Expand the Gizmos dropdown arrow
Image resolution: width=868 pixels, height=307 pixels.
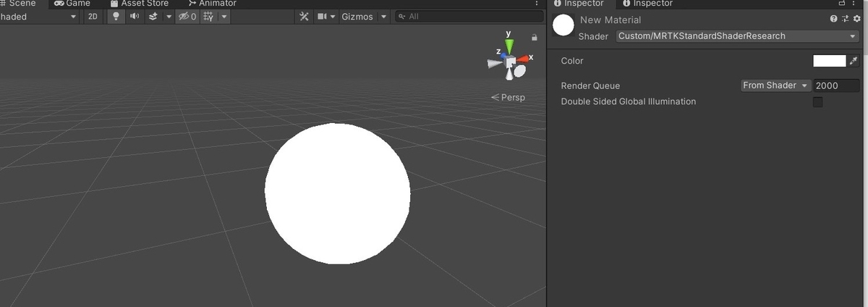tap(383, 17)
